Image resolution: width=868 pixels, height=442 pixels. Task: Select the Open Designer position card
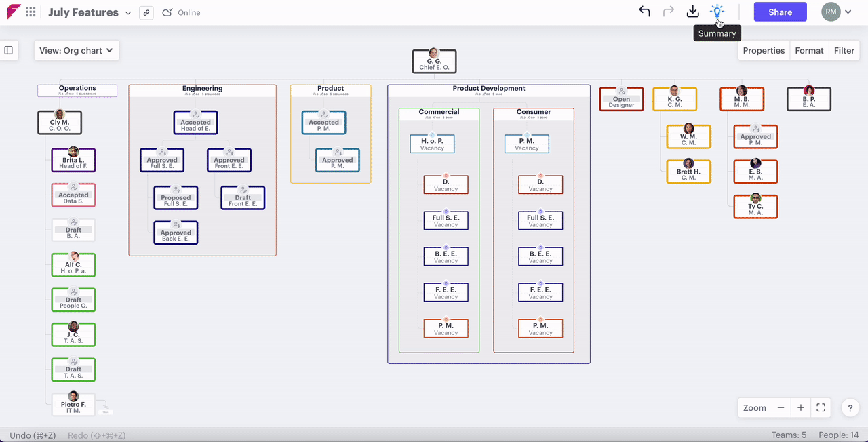621,100
